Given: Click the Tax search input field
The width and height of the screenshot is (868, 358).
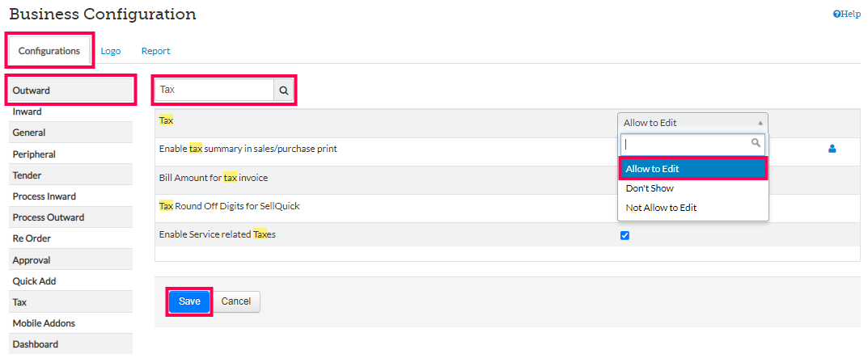Looking at the screenshot, I should pos(214,91).
